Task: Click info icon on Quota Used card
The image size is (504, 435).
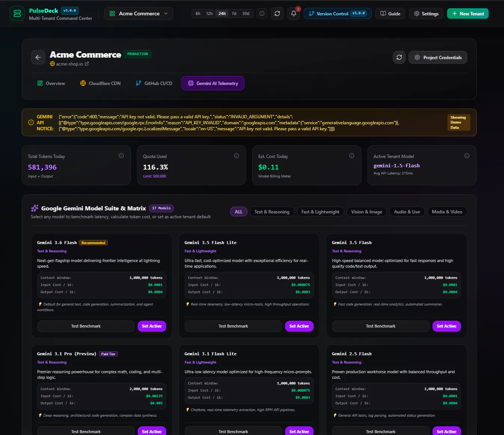Action: pyautogui.click(x=236, y=156)
